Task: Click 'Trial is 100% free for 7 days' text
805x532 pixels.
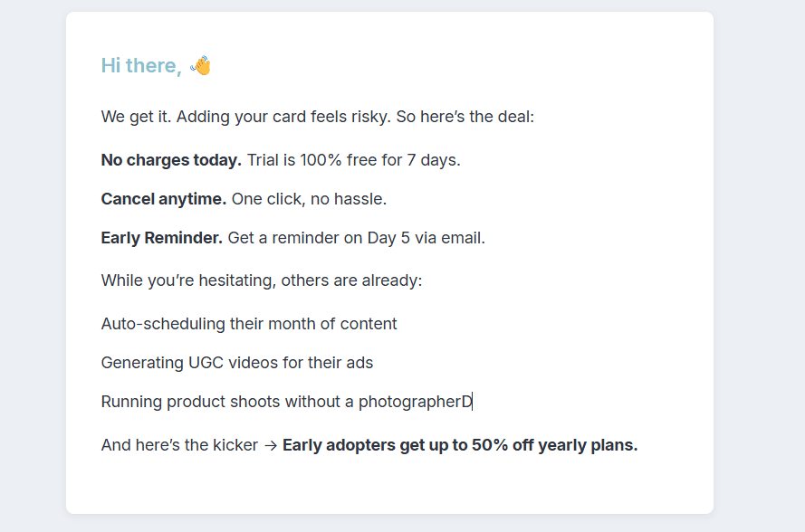Action: click(x=353, y=160)
